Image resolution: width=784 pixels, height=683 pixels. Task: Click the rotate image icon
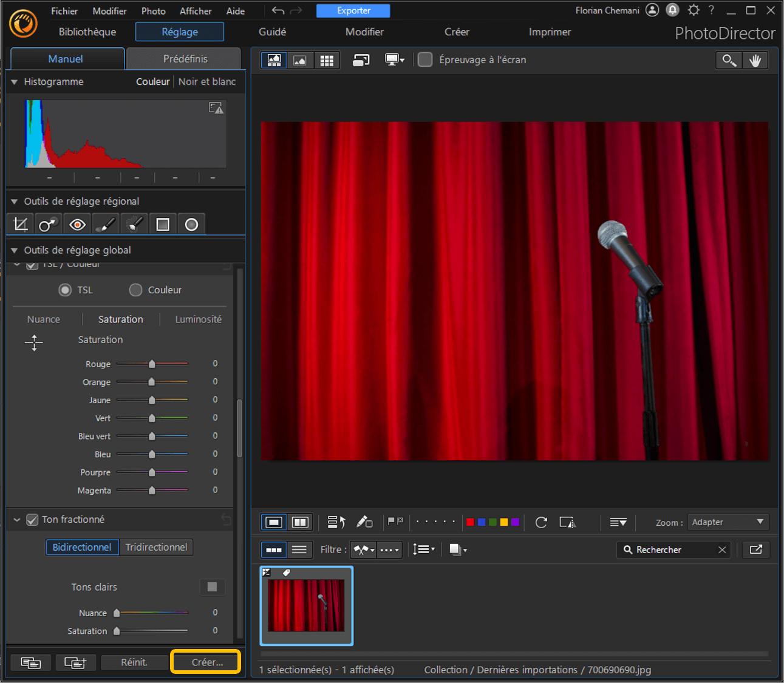541,522
